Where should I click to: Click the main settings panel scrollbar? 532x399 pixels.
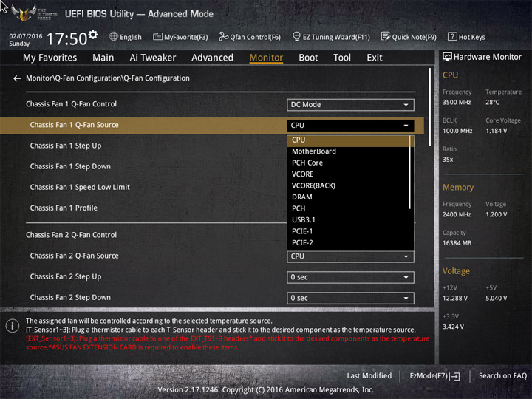430,107
